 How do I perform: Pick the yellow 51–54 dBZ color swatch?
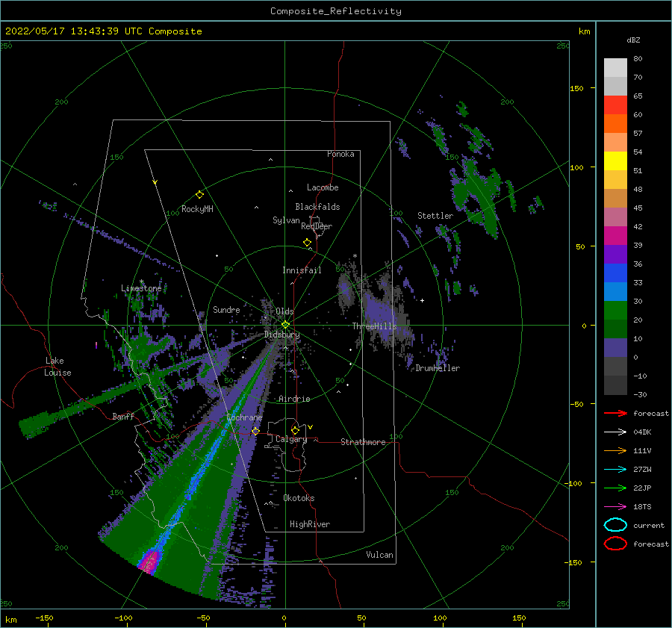point(615,161)
